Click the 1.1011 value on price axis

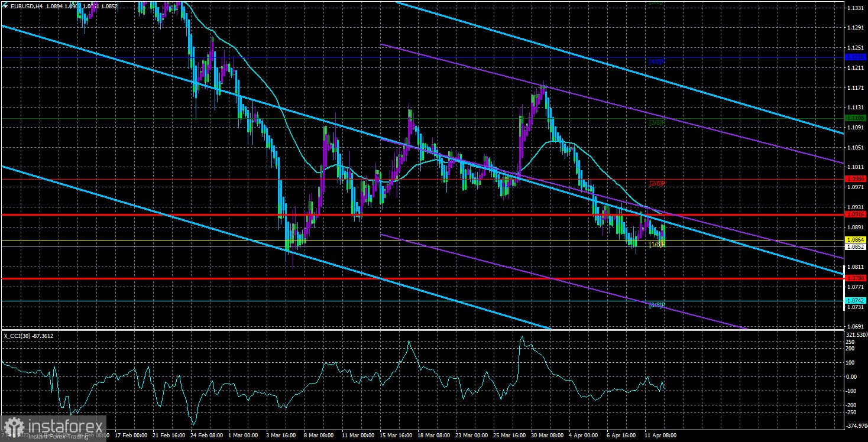[x=856, y=167]
